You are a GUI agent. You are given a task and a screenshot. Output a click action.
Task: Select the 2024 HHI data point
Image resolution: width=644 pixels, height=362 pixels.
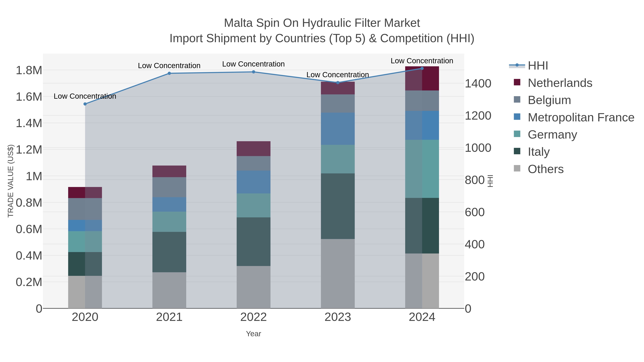coord(422,68)
